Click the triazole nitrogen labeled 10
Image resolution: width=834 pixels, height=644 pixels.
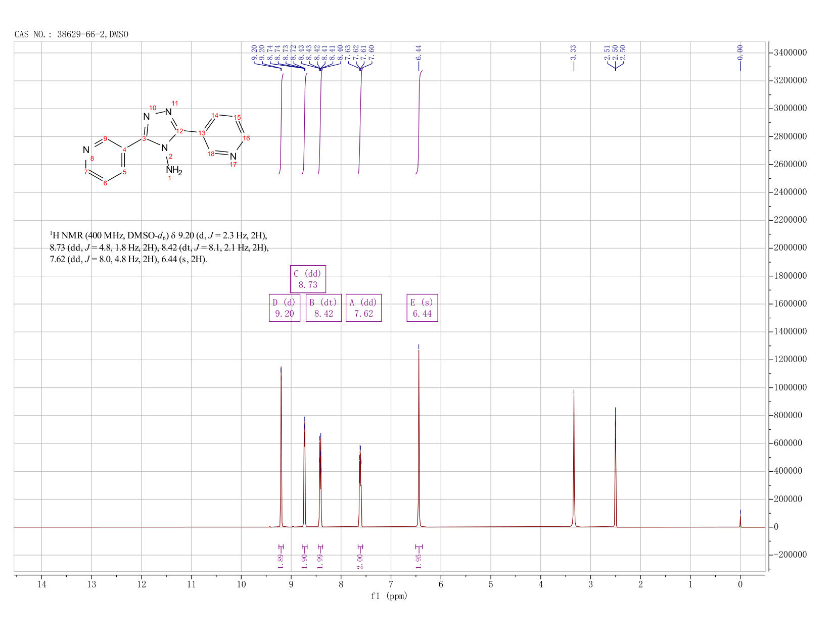(x=147, y=117)
